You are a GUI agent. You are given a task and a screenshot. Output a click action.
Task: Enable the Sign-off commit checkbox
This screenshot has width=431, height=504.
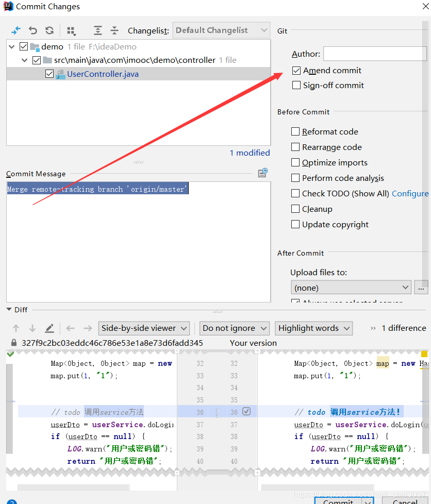296,85
